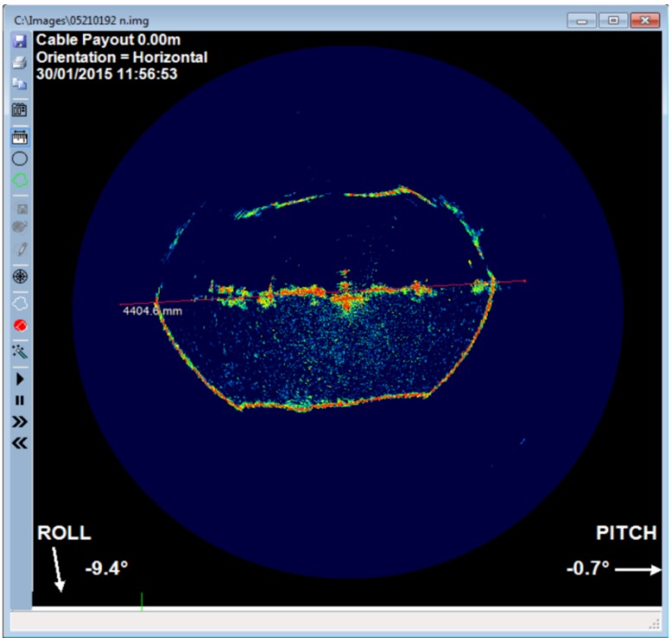Viewport: 672px width, 638px height.
Task: Click the window resize grip in status bar
Action: pyautogui.click(x=655, y=624)
